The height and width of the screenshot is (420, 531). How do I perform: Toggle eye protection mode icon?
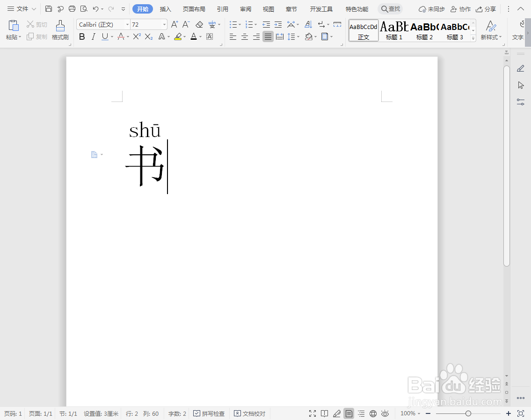pyautogui.click(x=385, y=413)
